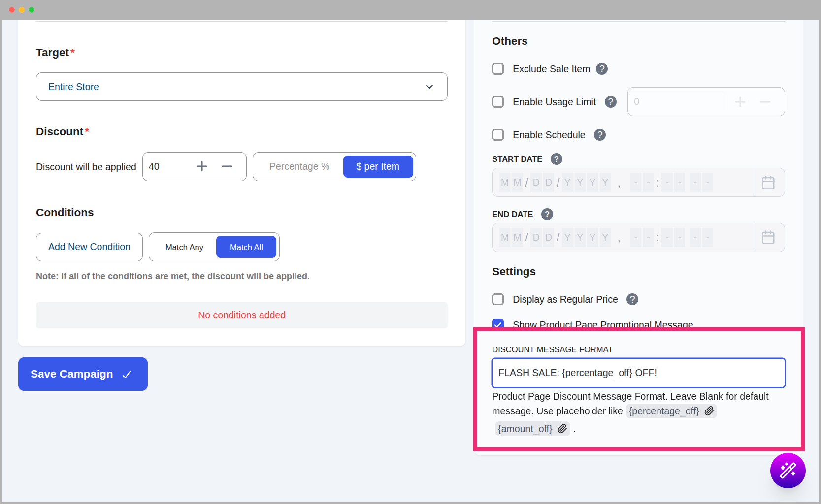
Task: Click the Save Campaign button
Action: pos(82,374)
